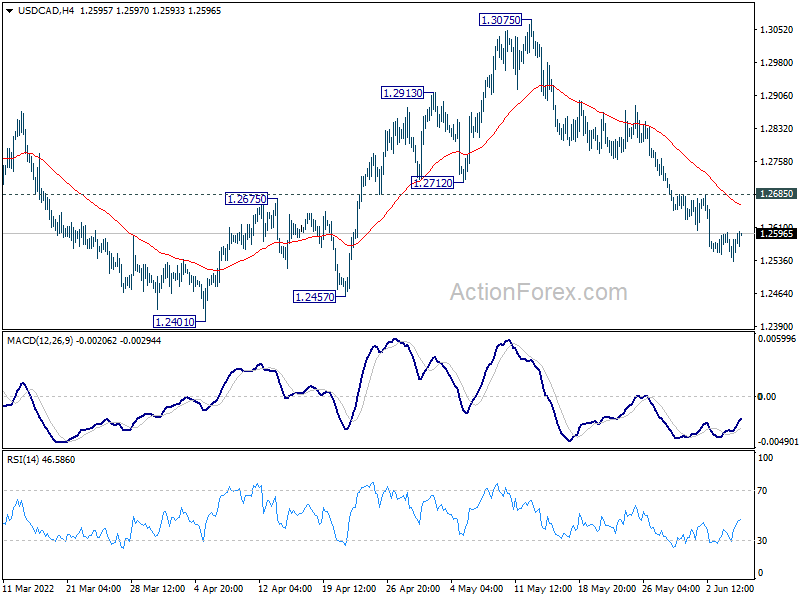Click the 1.30520 price axis value
Viewport: 800px width, 600px height.
pos(777,30)
